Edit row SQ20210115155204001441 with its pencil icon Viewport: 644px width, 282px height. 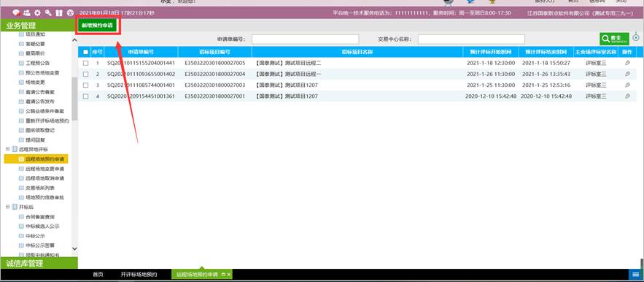coord(627,63)
